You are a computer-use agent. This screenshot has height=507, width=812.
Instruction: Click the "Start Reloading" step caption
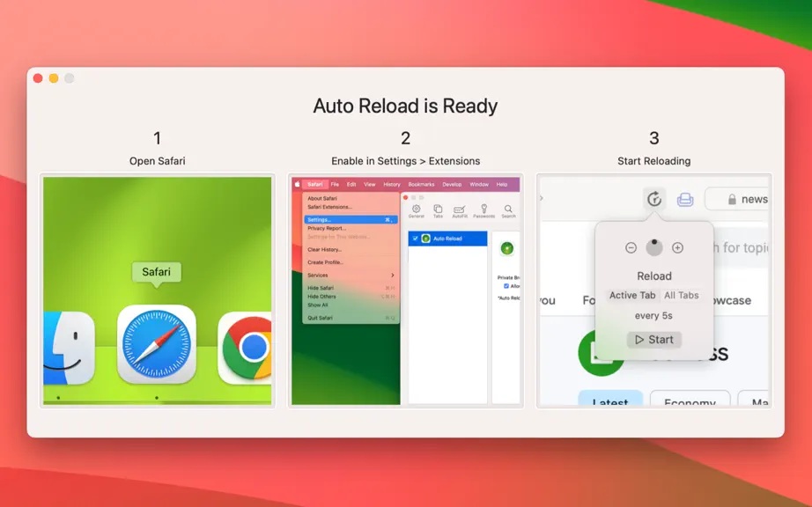[654, 161]
